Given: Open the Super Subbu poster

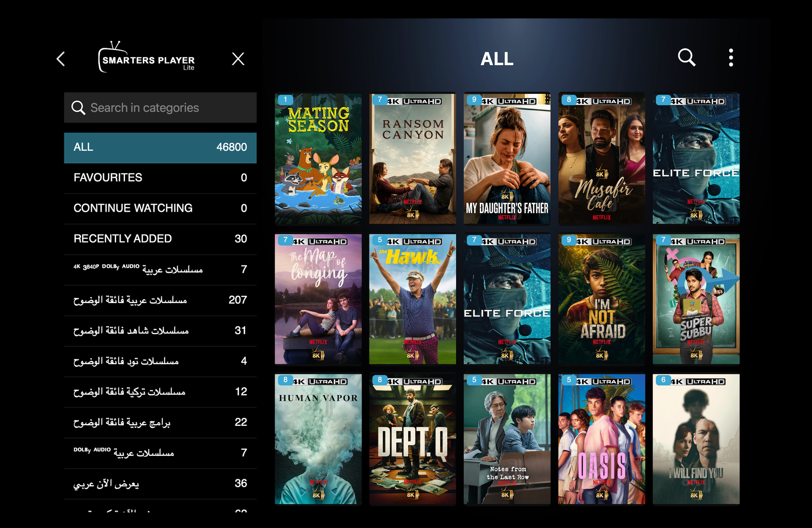Looking at the screenshot, I should click(696, 299).
